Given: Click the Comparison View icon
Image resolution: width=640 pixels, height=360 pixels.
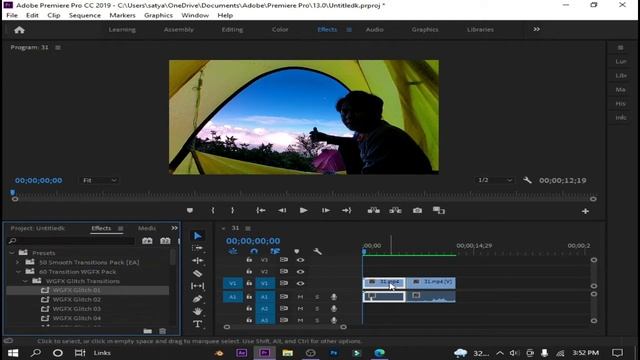Looking at the screenshot, I should click(x=439, y=211).
